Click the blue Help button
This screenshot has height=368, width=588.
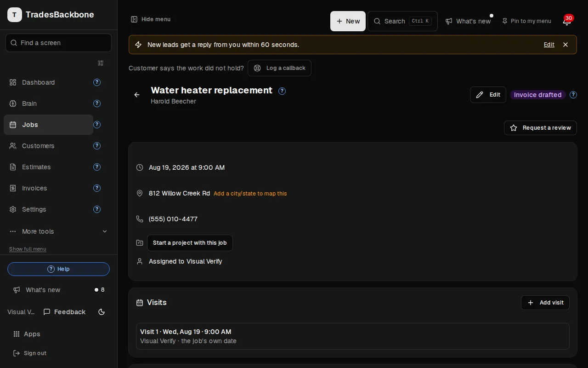coord(58,269)
